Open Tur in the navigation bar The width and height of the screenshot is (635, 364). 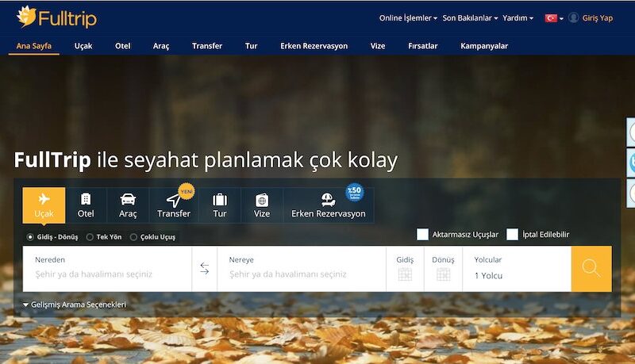[x=251, y=46]
